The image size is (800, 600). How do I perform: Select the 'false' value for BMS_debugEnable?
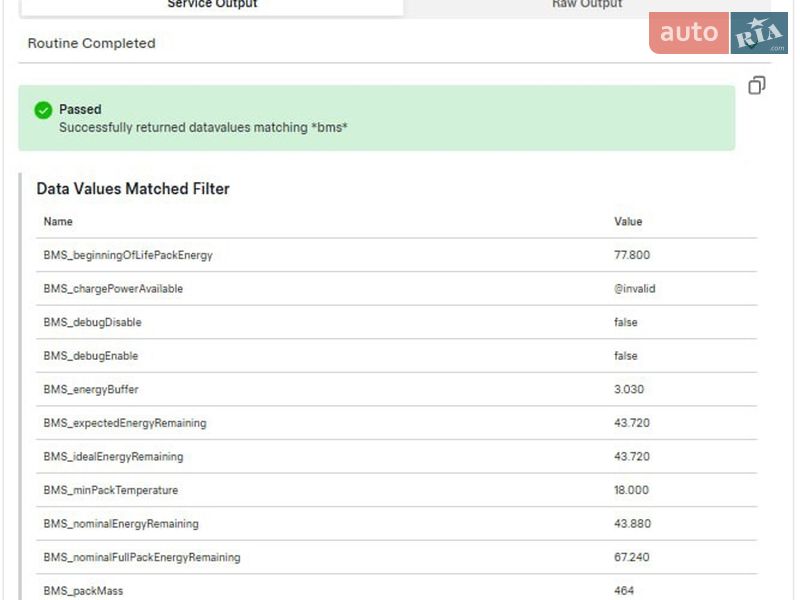pyautogui.click(x=626, y=356)
